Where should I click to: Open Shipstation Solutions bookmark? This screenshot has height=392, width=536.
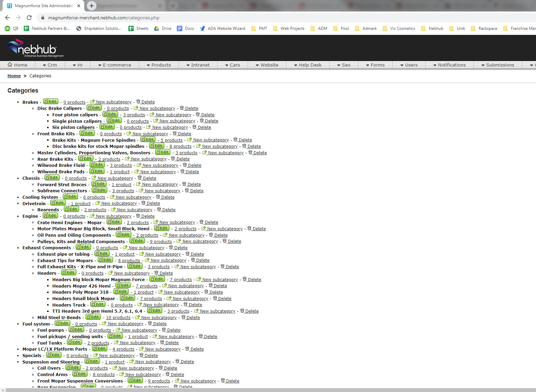point(99,28)
